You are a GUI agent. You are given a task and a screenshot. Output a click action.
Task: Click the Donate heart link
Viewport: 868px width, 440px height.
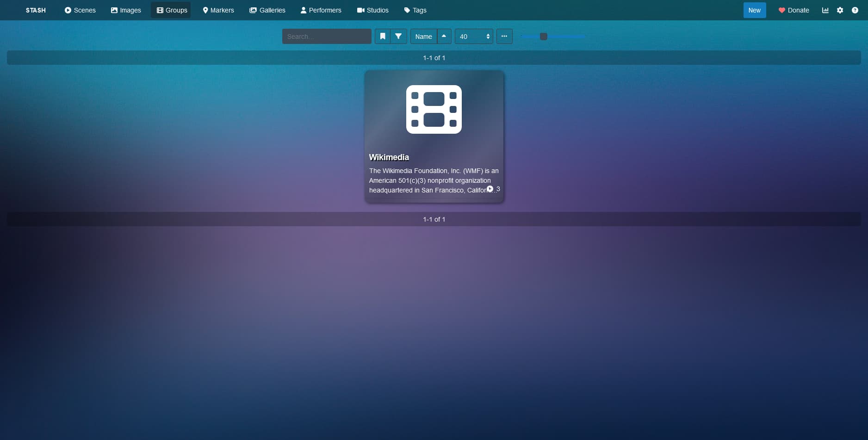794,10
